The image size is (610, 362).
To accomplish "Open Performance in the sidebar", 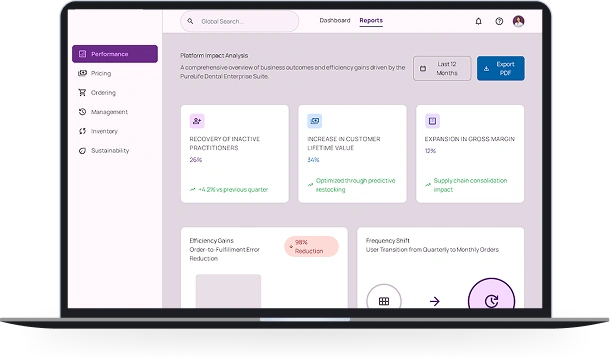I will click(115, 54).
